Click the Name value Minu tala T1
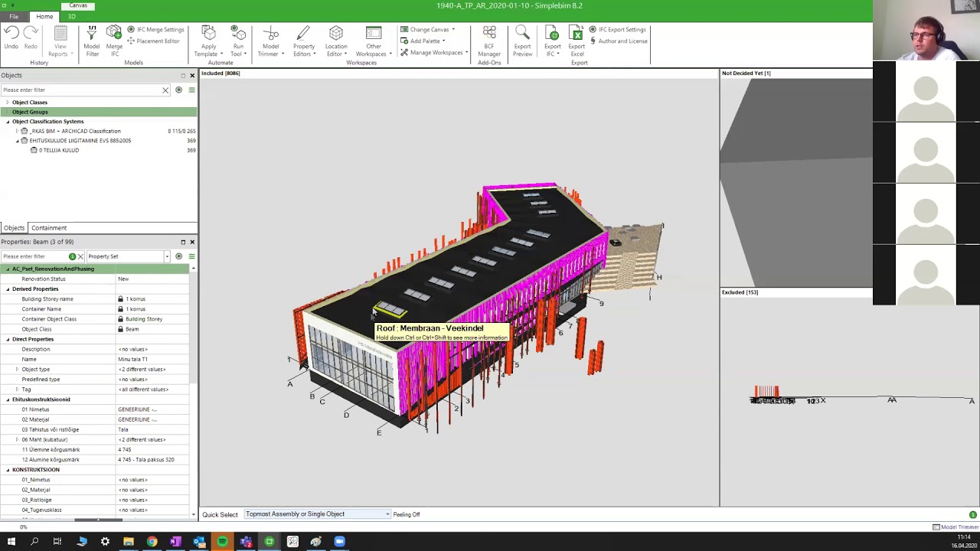The height and width of the screenshot is (551, 980). [x=132, y=360]
